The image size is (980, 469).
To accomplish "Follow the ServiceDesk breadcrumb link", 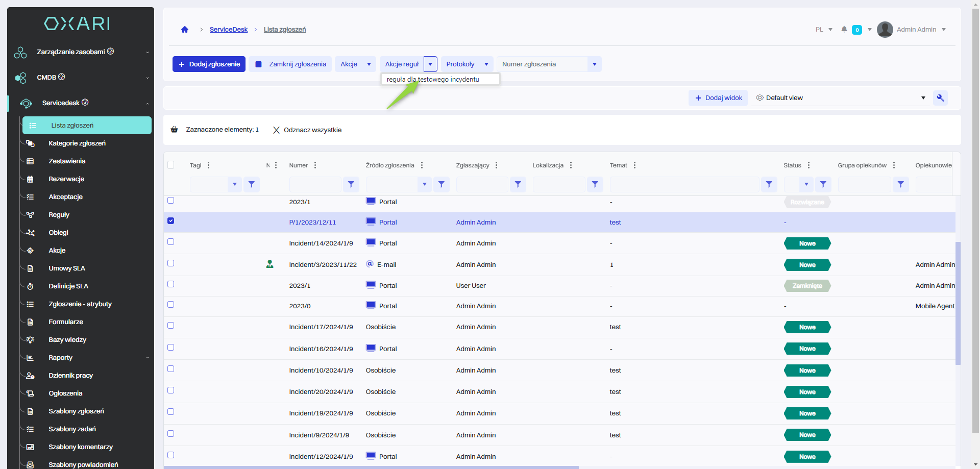I will point(228,30).
